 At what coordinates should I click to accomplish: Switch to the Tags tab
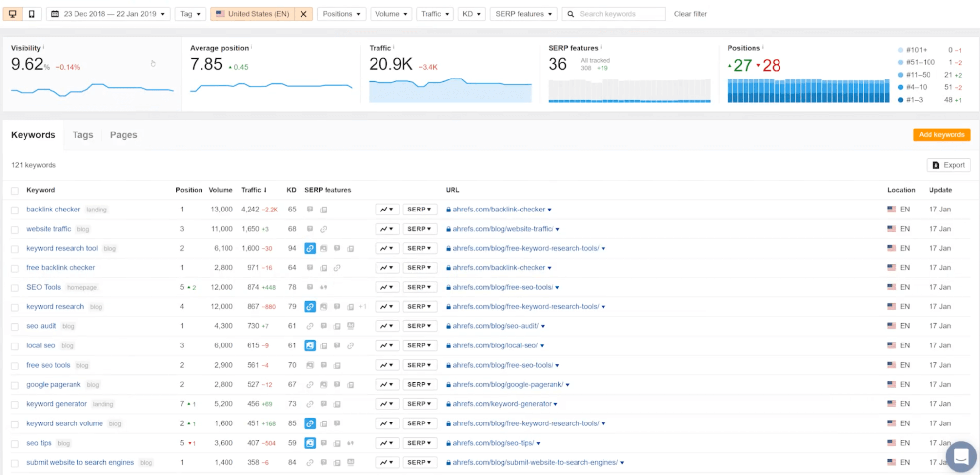[82, 135]
